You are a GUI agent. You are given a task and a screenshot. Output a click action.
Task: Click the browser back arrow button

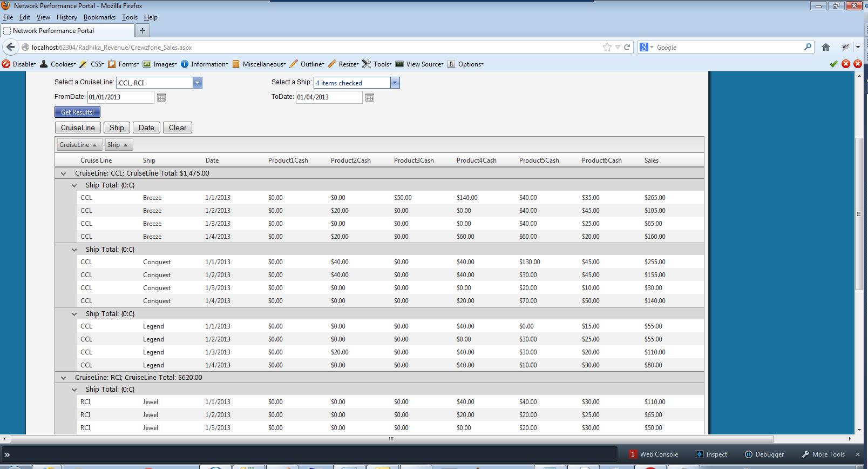10,47
